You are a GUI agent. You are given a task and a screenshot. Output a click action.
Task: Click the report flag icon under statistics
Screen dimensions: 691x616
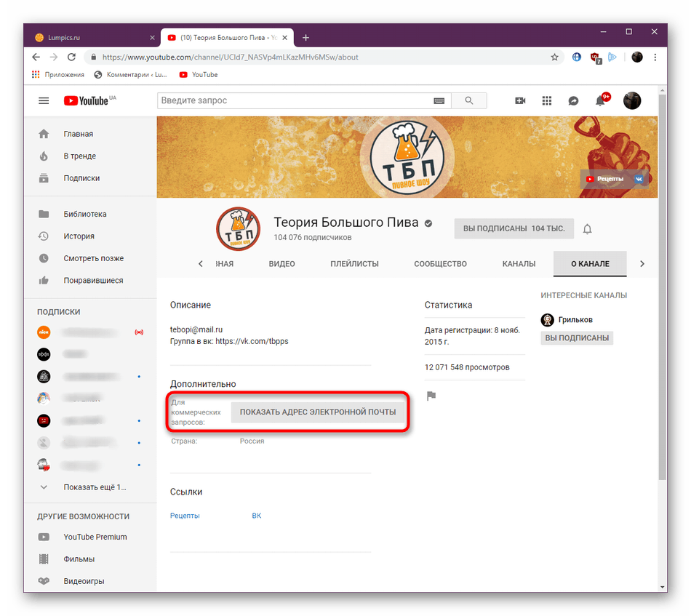point(431,396)
